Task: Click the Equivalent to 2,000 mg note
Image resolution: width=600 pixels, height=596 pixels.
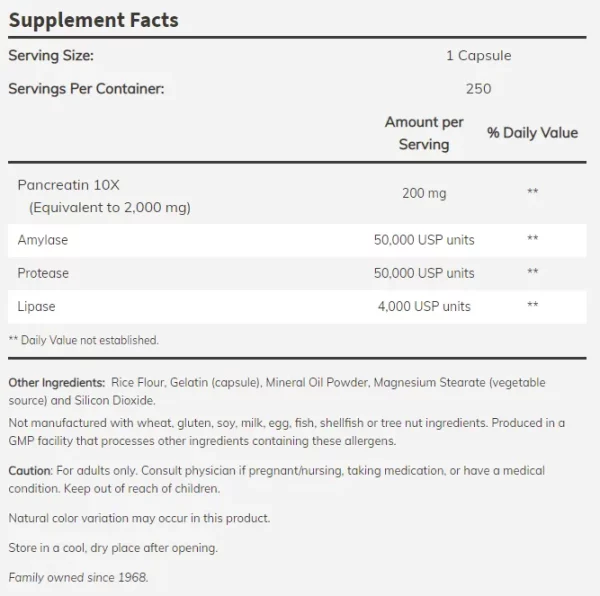Action: [x=110, y=207]
